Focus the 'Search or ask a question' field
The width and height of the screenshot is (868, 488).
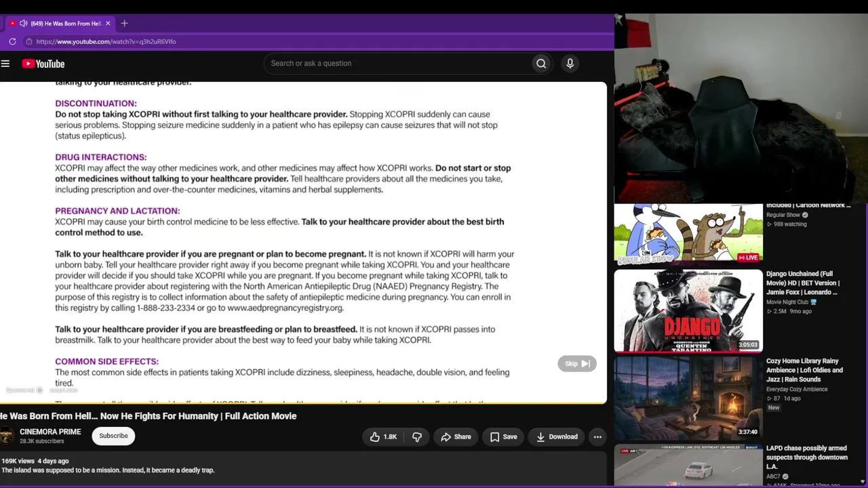[x=397, y=64]
